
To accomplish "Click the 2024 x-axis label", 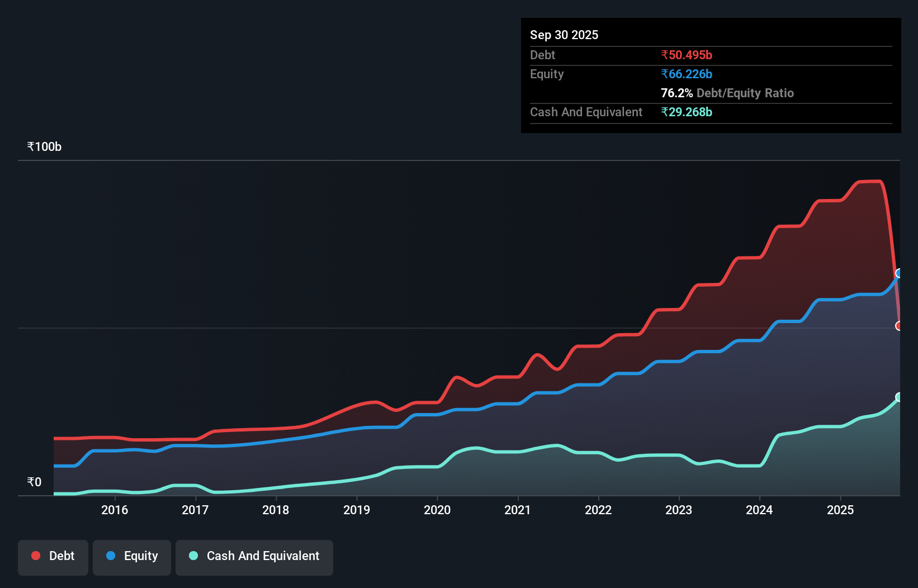I will pyautogui.click(x=759, y=510).
